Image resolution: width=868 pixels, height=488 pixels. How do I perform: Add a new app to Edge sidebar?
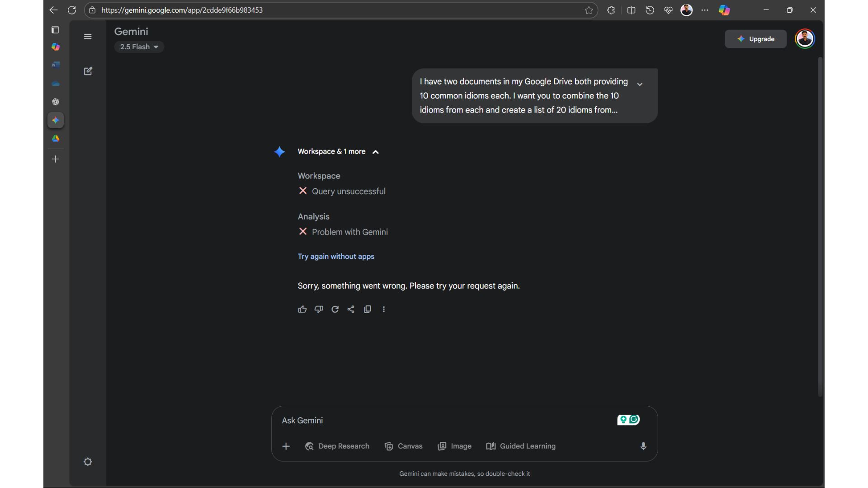56,159
